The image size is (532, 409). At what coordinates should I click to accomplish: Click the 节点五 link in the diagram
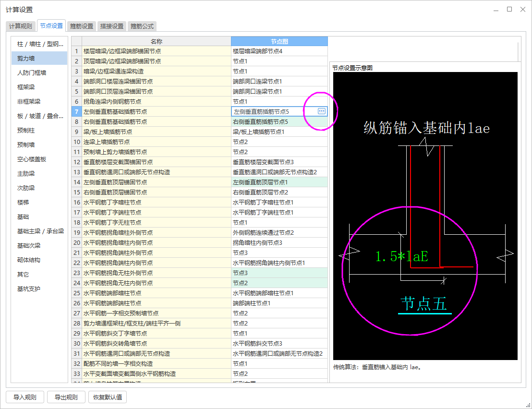[x=424, y=304]
